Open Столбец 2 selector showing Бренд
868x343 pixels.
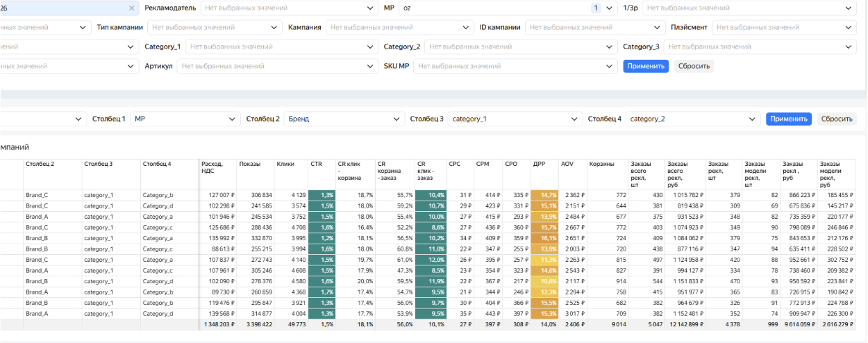click(x=344, y=119)
